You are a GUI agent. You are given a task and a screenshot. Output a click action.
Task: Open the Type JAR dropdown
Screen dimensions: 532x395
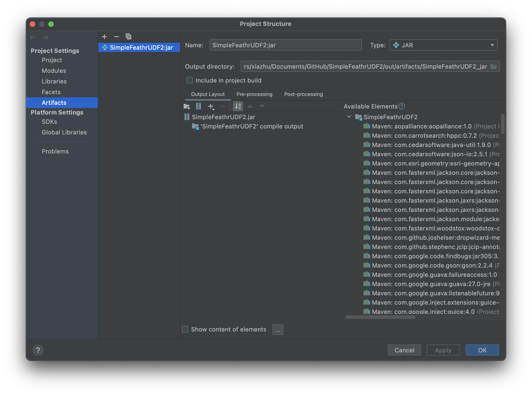tap(444, 45)
